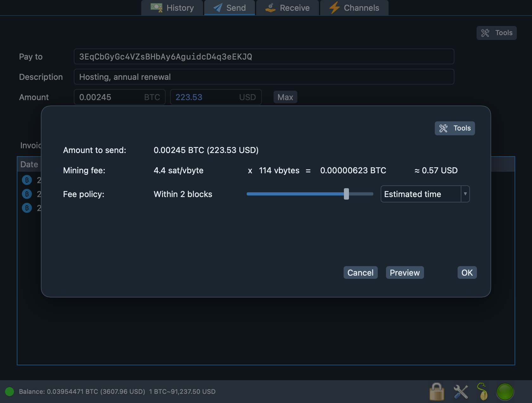Image resolution: width=532 pixels, height=403 pixels.
Task: Click the '4.4 sat/vbyte' fee rate
Action: tap(179, 170)
